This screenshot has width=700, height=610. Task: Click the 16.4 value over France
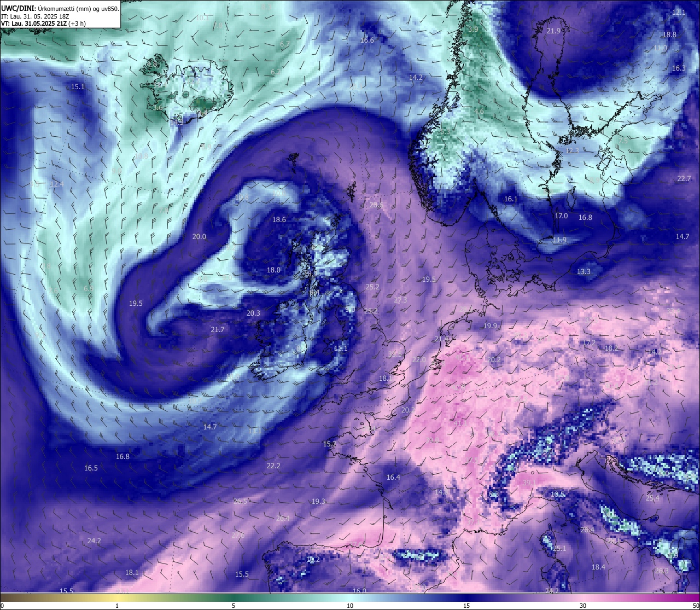(393, 478)
